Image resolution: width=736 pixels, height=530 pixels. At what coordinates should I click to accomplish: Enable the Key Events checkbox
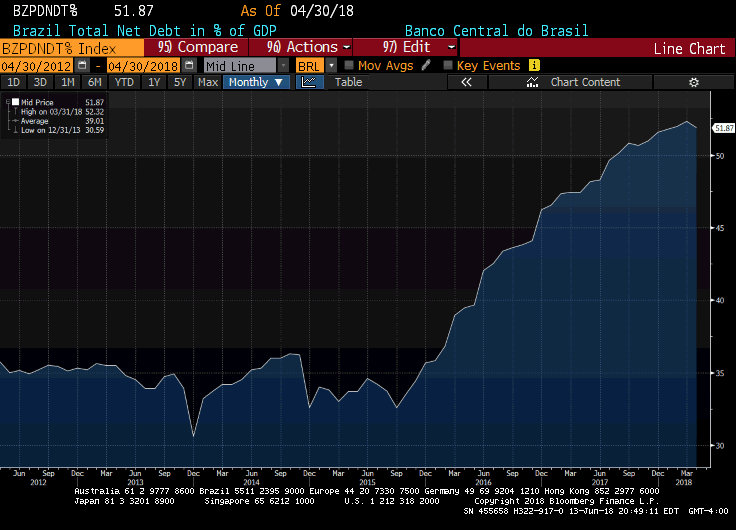click(x=447, y=65)
